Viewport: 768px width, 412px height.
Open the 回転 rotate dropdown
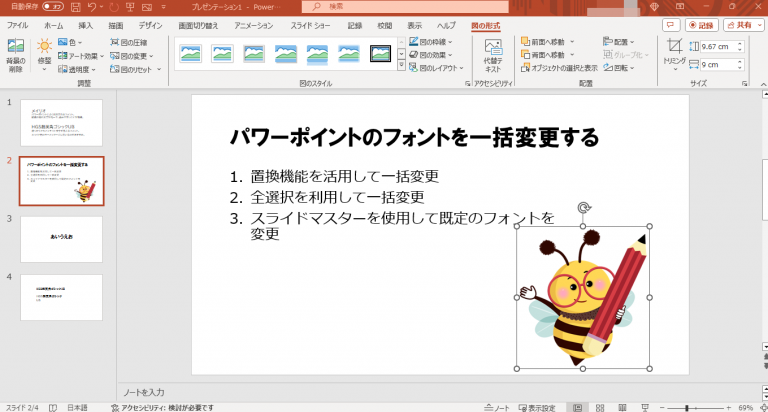(x=618, y=68)
